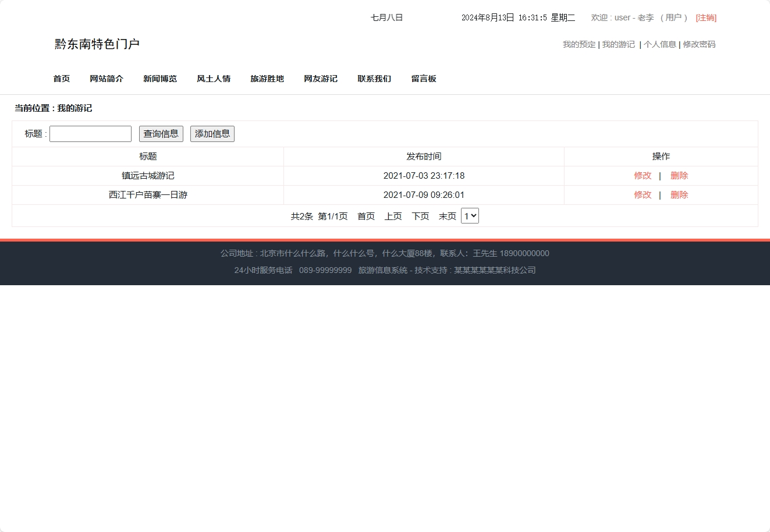This screenshot has height=532, width=770.
Task: Click the 标题 column header
Action: [x=148, y=157]
